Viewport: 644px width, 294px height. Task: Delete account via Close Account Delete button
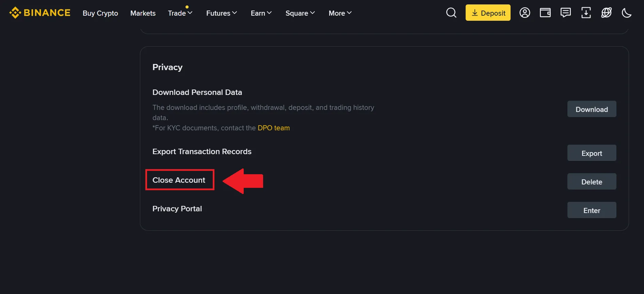point(592,181)
